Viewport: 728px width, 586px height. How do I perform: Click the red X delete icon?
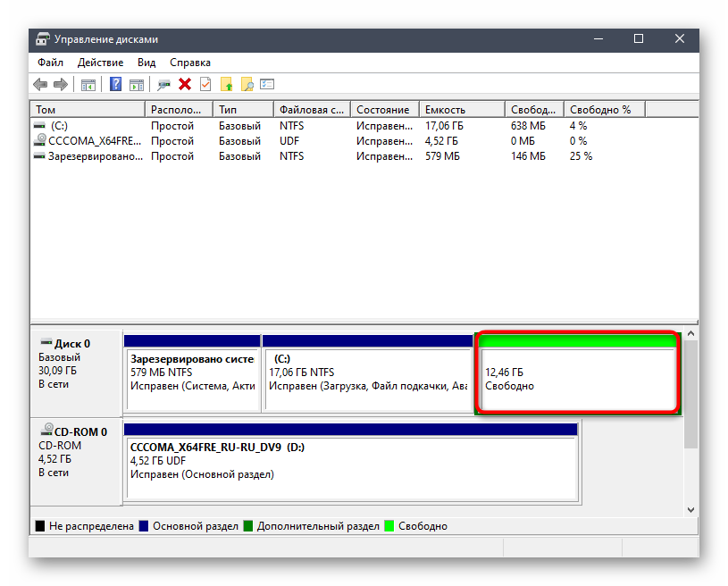pyautogui.click(x=185, y=84)
